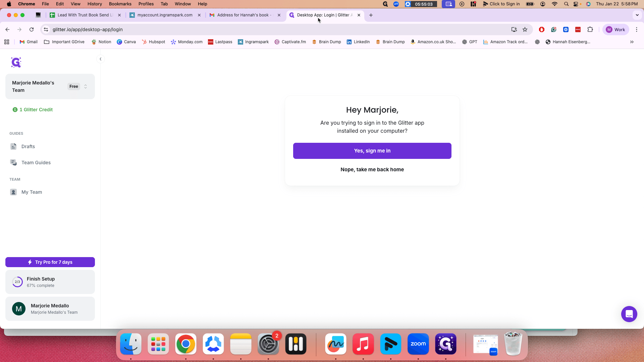Screen dimensions: 644x362
Task: Open Marjorie Medallo profile card
Action: (50, 309)
